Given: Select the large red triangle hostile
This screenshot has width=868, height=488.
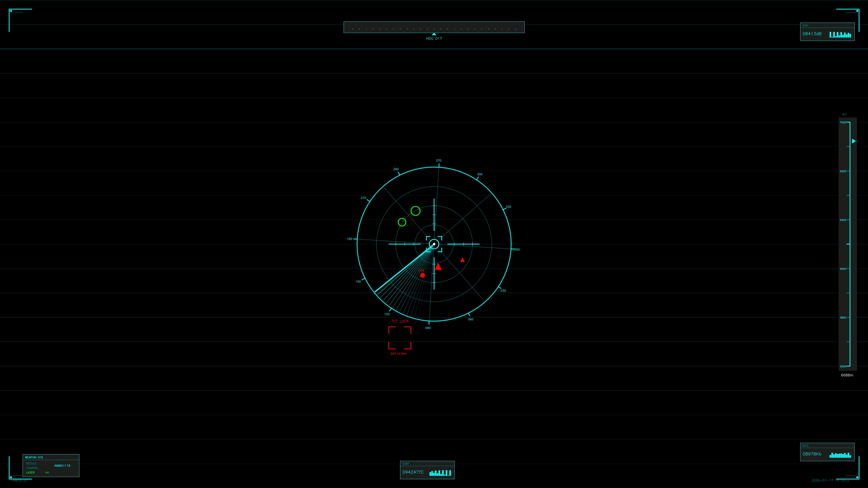Looking at the screenshot, I should click(438, 267).
